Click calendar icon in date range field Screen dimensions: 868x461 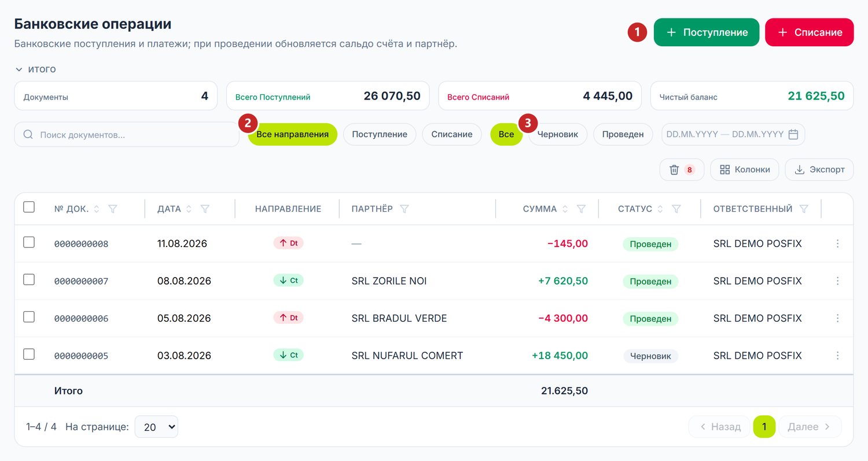pyautogui.click(x=793, y=134)
